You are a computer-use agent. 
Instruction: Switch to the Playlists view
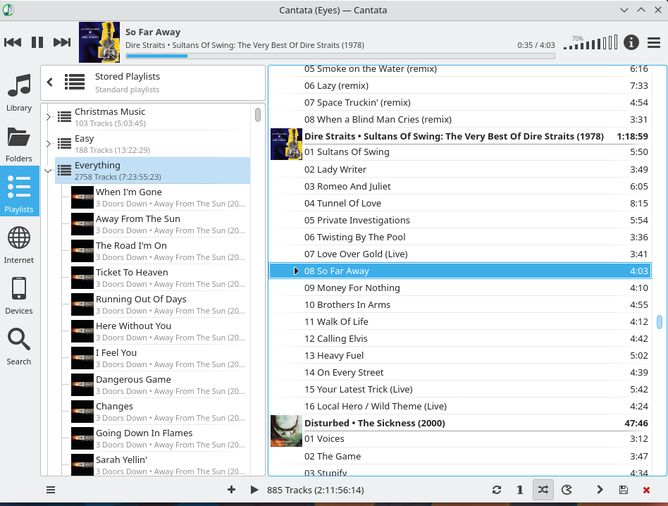click(19, 193)
